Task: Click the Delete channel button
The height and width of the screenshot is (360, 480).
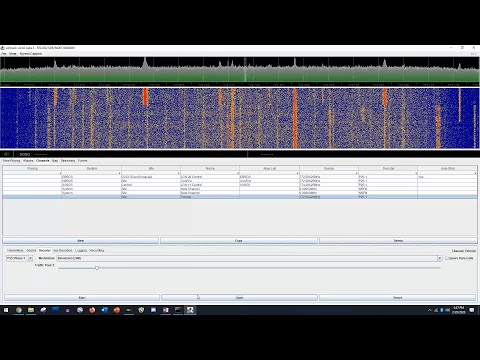Action: pos(398,240)
